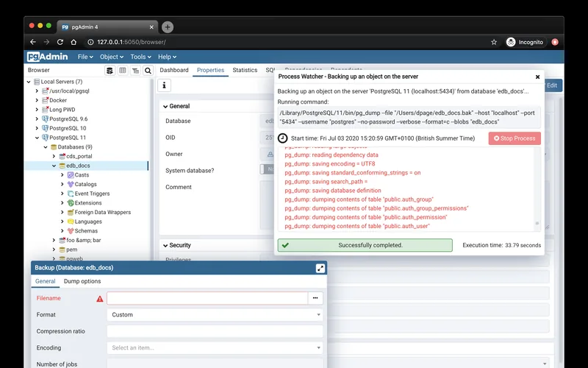Screen dimensions: 588x368
Task: Click the Filtered Rows icon in Browser toolbar
Action: click(135, 70)
